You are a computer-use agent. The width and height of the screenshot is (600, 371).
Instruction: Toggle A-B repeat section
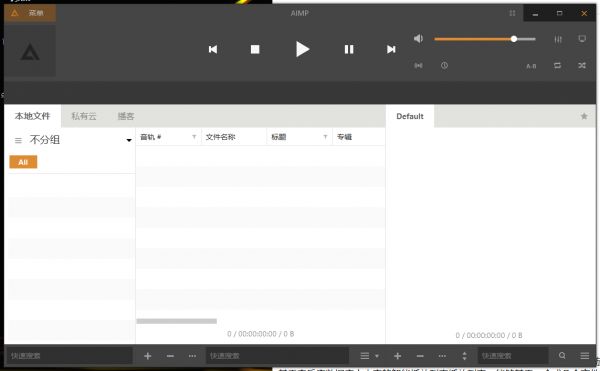[531, 66]
